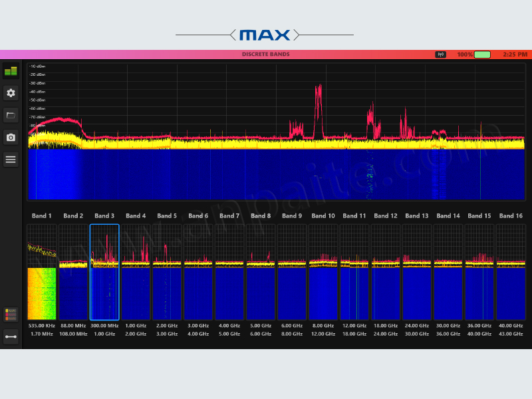Open Band 5 spectrum thumbnail

(167, 272)
